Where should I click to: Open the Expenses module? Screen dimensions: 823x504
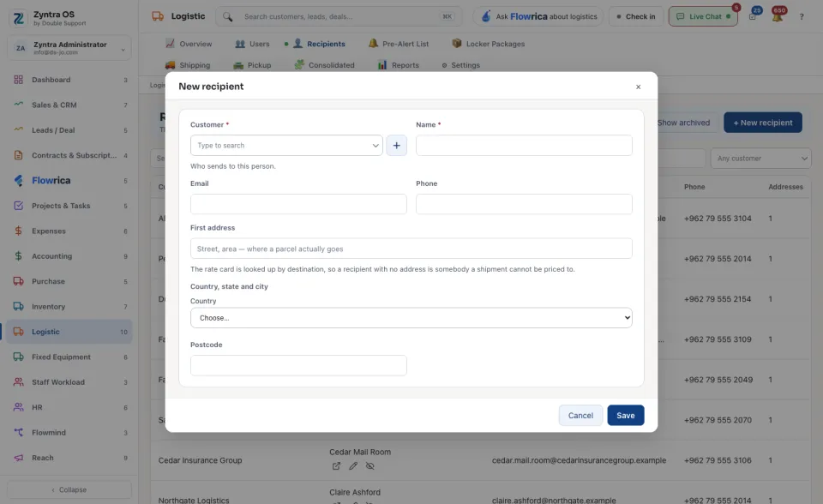pyautogui.click(x=69, y=231)
